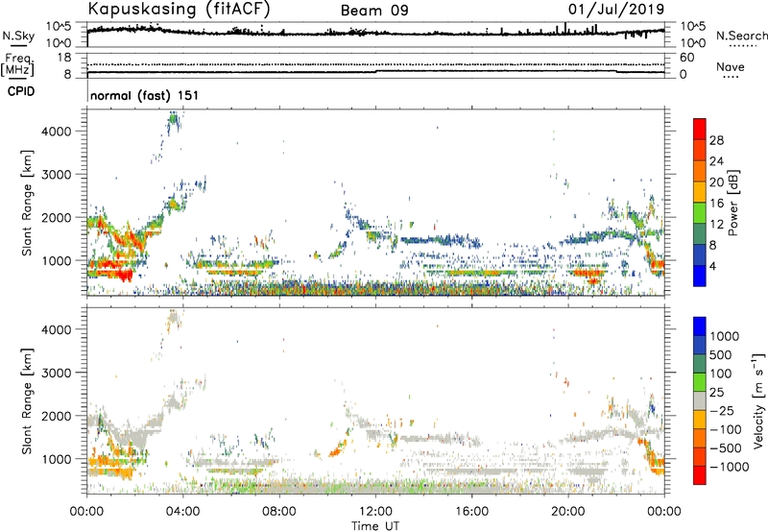Click the 'N.Sky' legend label
This screenshot has height=532, width=768.
pos(18,36)
